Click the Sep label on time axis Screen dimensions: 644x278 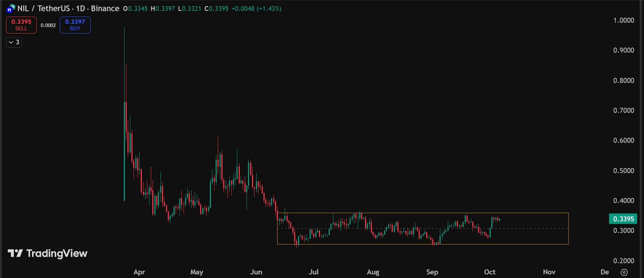[x=432, y=272]
